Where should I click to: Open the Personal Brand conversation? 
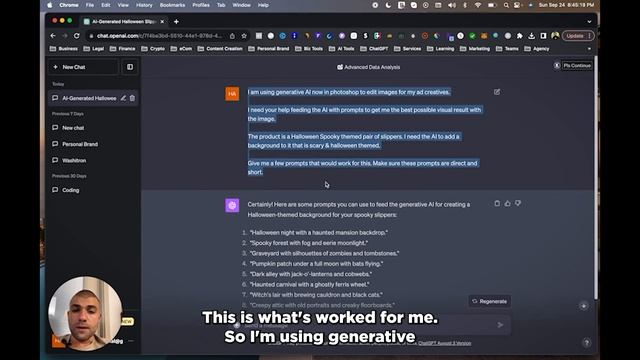[80, 144]
